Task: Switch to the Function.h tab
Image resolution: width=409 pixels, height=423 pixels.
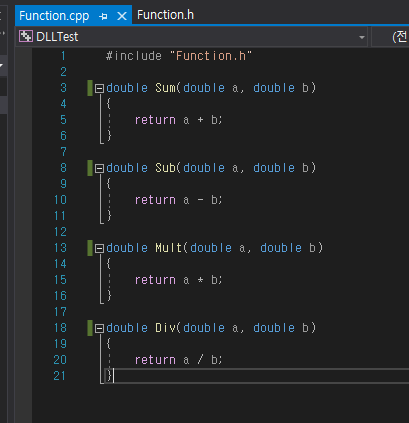Action: point(165,15)
